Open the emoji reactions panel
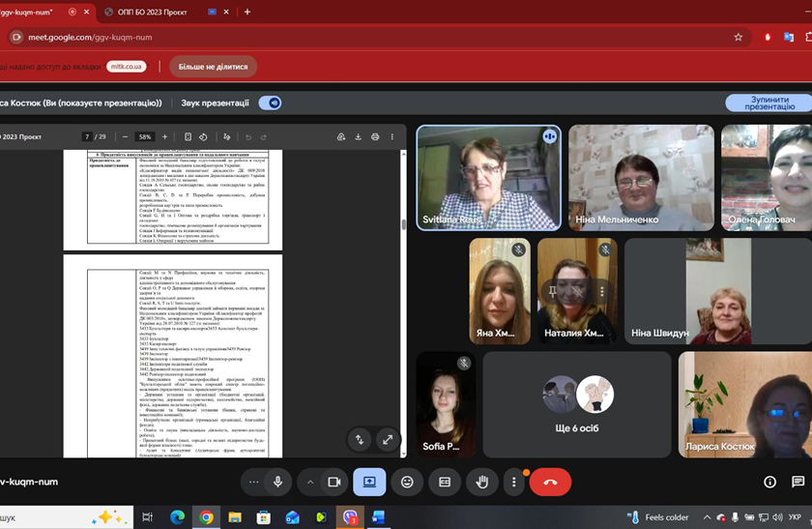The width and height of the screenshot is (812, 529). (x=407, y=482)
